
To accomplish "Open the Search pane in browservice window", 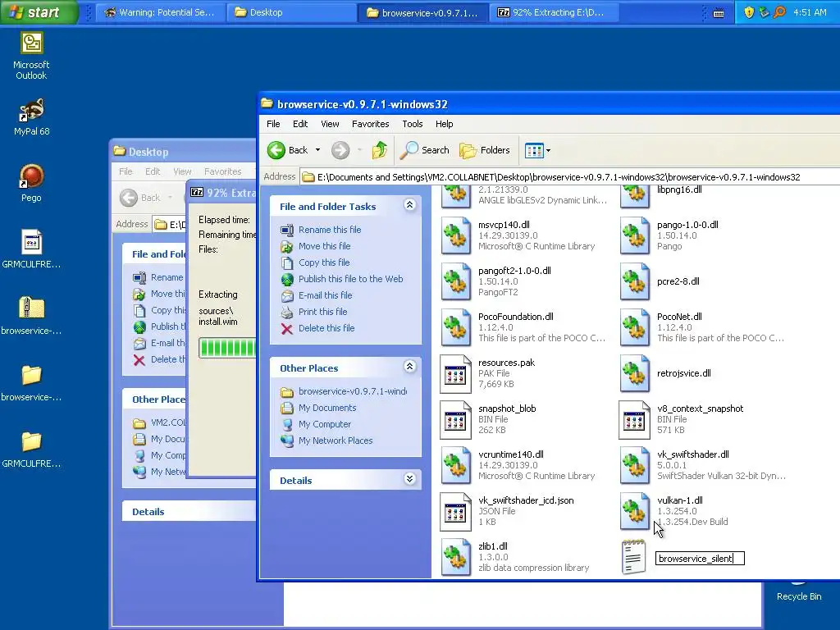I will coord(425,151).
